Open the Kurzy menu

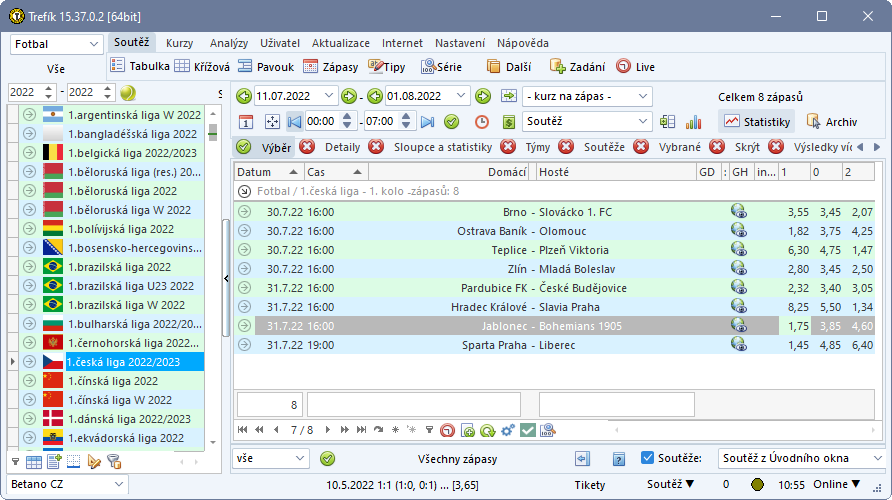point(179,43)
